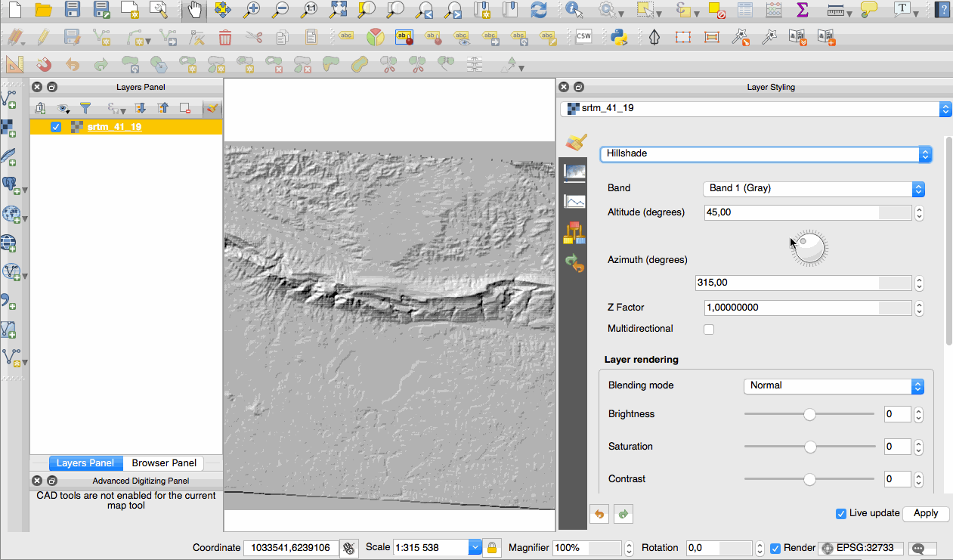Screen dimensions: 953x560
Task: Click the Altitude degrees input field
Action: click(x=791, y=213)
